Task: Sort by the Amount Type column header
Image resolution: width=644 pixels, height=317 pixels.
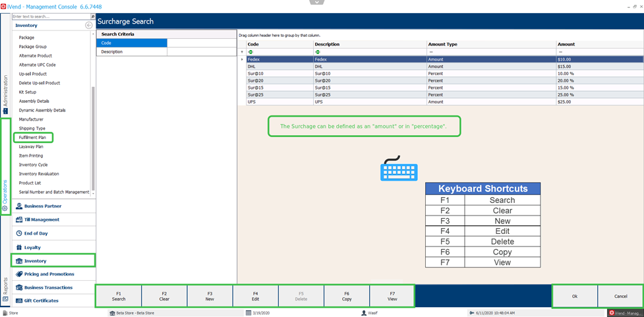Action: tap(491, 44)
